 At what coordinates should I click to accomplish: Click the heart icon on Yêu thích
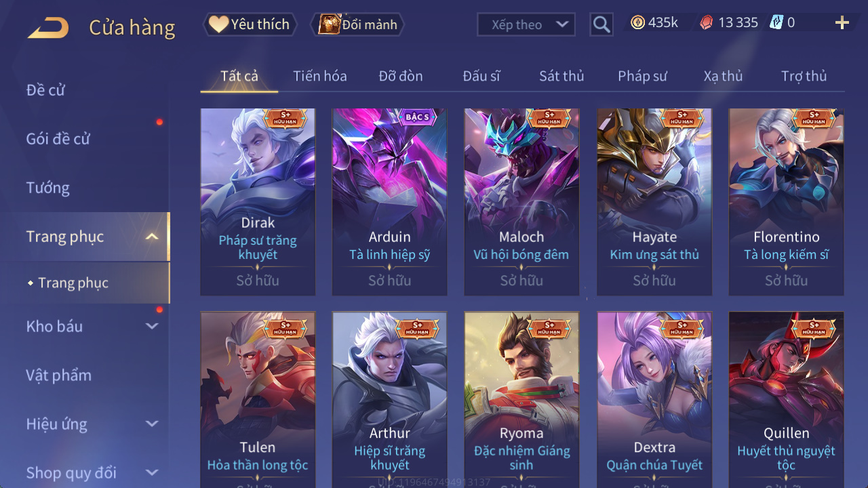pos(218,24)
